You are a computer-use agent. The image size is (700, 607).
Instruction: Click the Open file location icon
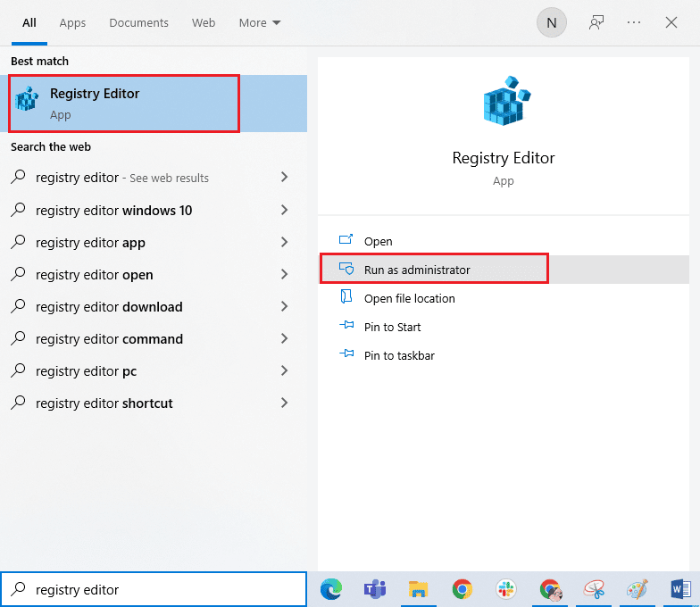[346, 296]
